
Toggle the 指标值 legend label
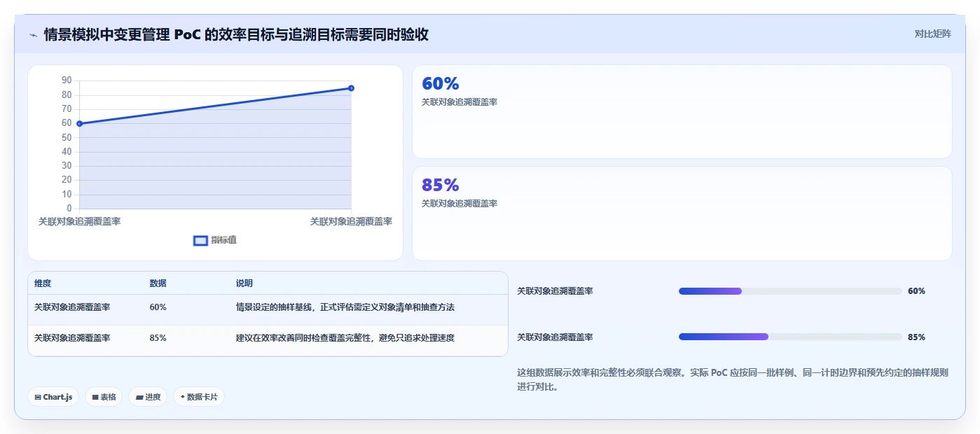click(224, 240)
